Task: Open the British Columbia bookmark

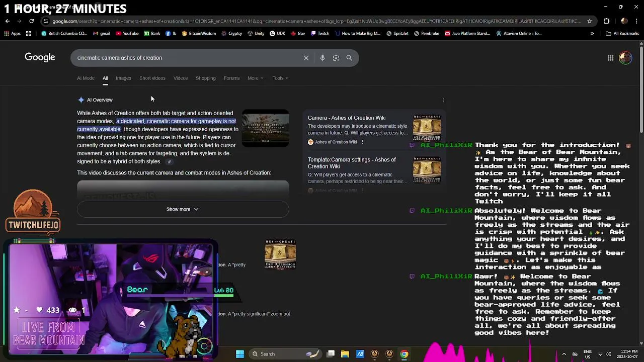Action: tap(64, 34)
